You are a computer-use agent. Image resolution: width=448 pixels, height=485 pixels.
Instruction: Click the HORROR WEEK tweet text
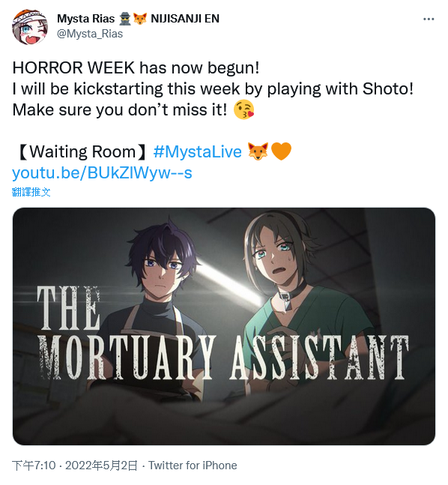pyautogui.click(x=136, y=67)
